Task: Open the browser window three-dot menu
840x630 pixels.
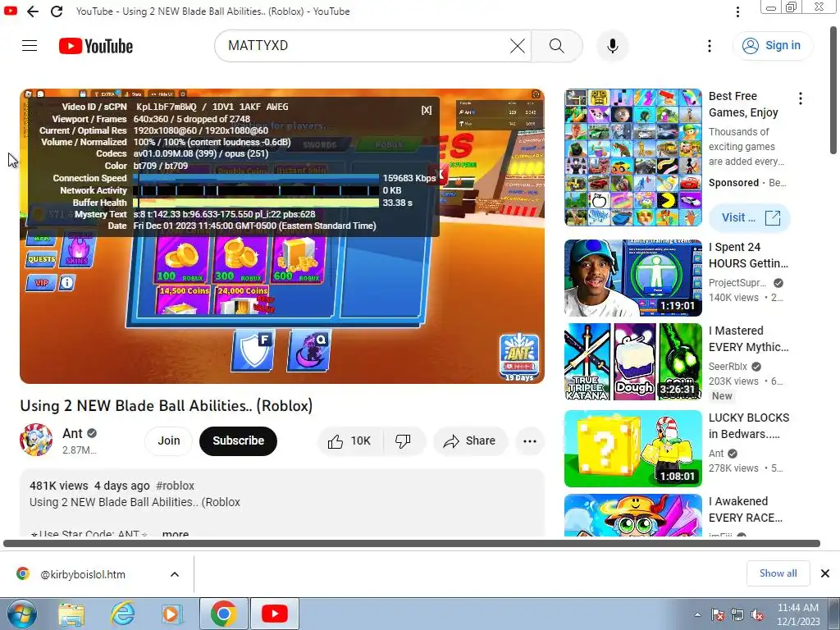Action: point(737,11)
